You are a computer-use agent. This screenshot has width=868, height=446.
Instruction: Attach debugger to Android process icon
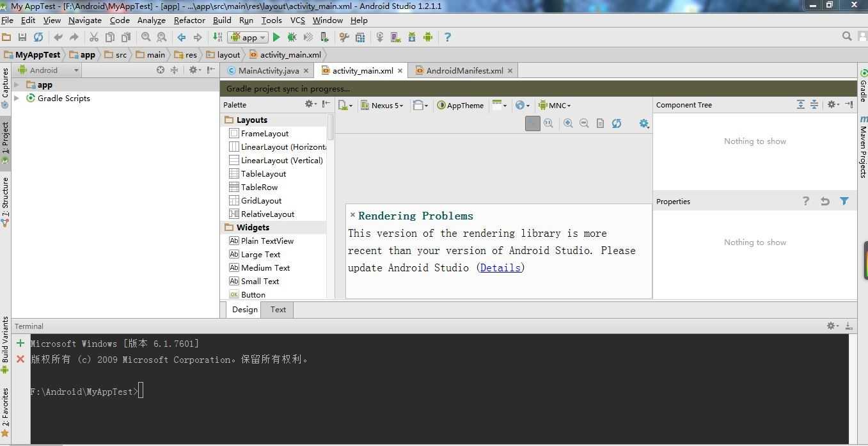(324, 37)
